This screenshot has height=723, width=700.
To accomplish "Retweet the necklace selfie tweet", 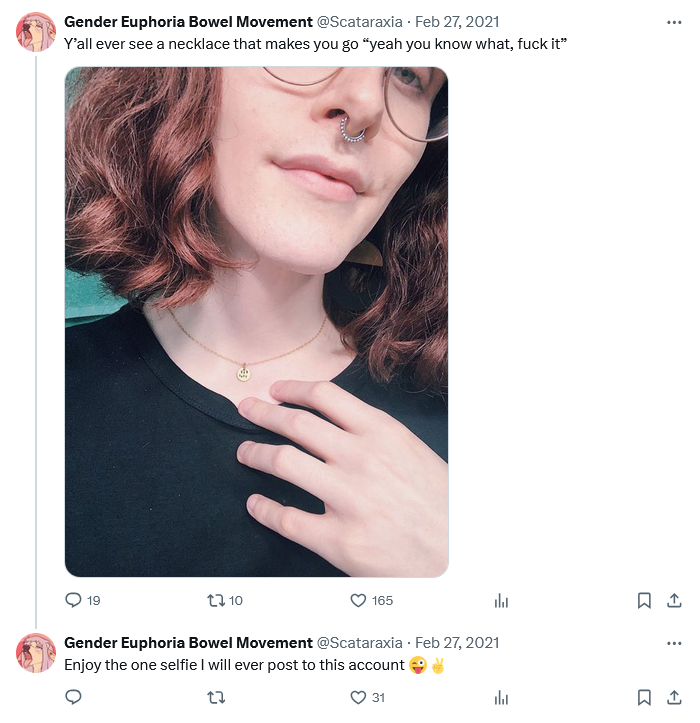I will pos(214,600).
